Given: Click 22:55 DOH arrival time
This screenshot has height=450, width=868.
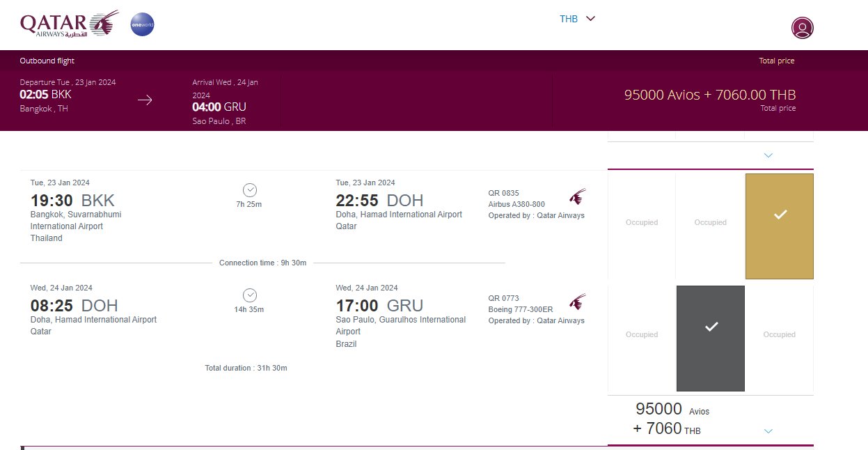Looking at the screenshot, I should 379,201.
